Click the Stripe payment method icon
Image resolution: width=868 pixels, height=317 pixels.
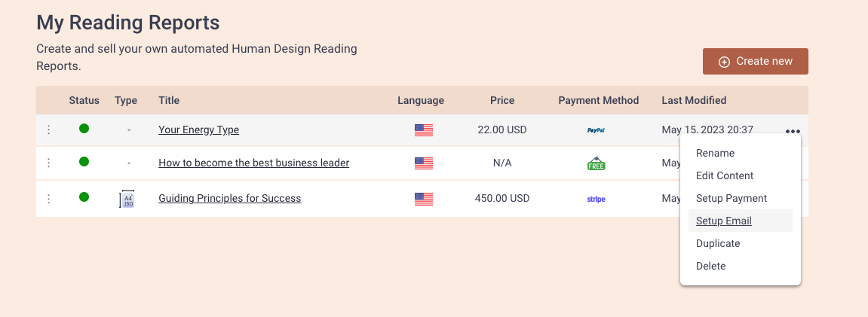tap(597, 199)
